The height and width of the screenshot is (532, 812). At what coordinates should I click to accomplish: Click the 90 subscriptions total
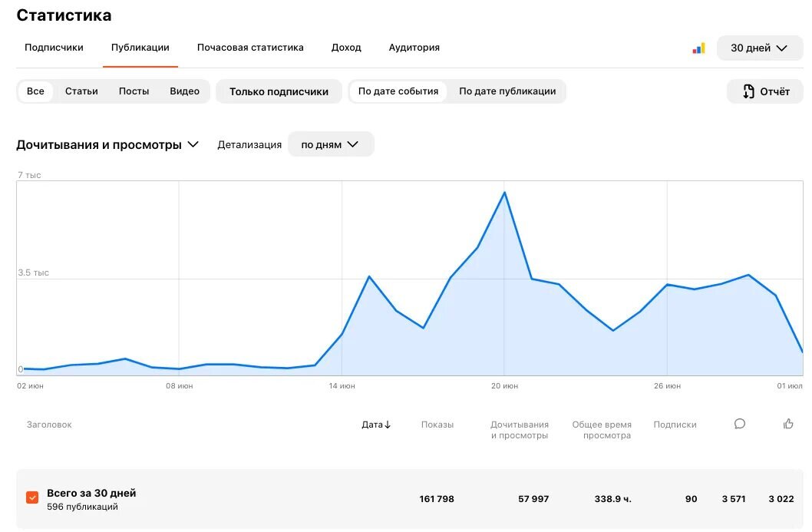[x=691, y=499]
